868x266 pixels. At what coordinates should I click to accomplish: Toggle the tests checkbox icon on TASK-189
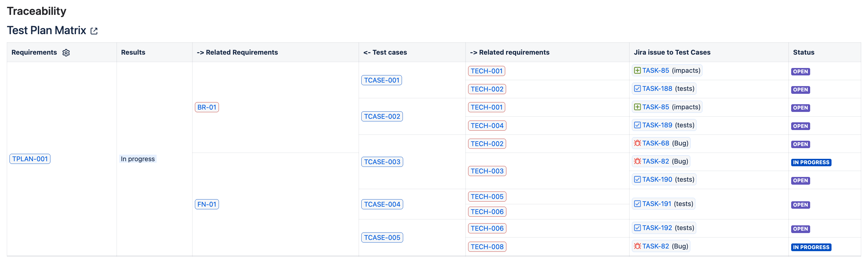[x=637, y=125]
